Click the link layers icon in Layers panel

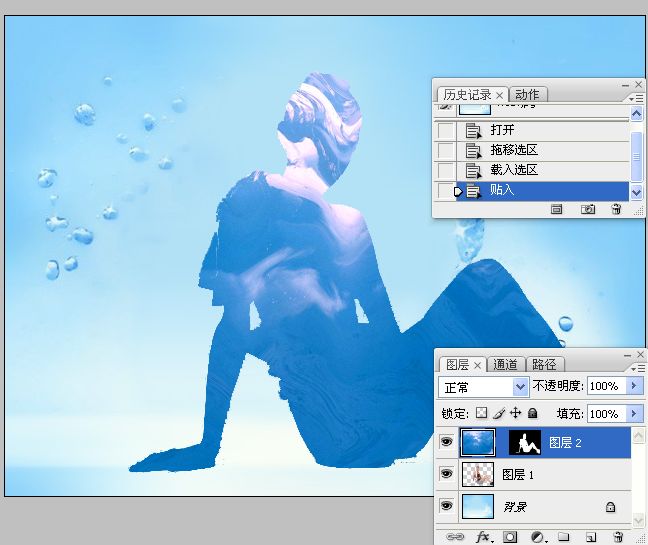point(457,537)
